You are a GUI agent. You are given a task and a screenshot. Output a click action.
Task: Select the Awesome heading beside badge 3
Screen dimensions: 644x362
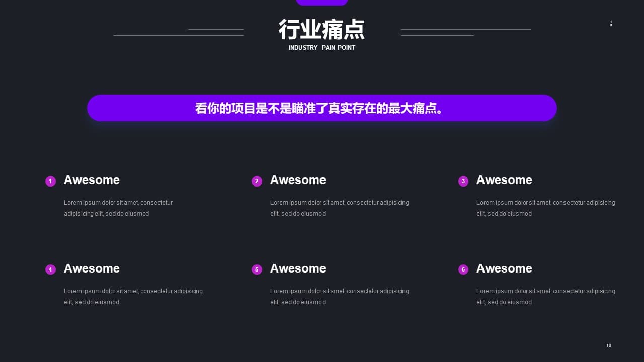(504, 180)
